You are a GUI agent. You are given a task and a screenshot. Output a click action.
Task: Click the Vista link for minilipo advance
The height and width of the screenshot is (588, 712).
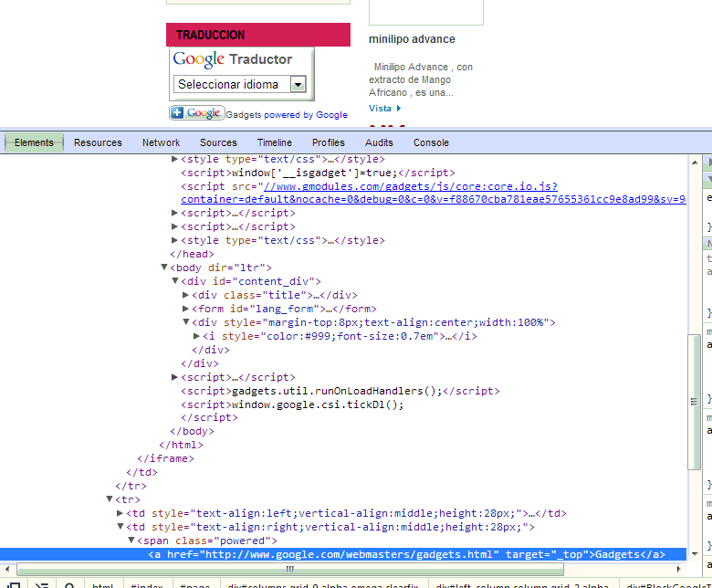[x=380, y=108]
